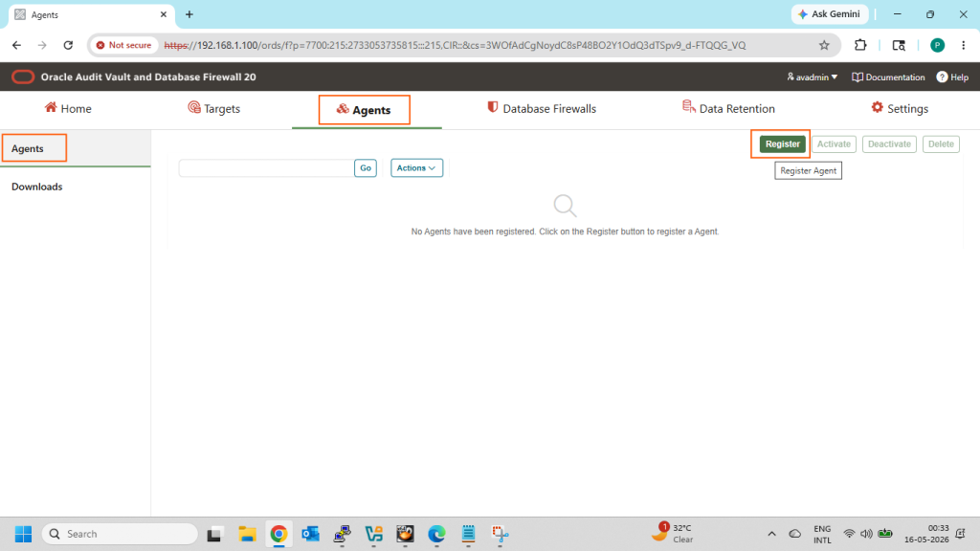Open the weather widget showing 32°C

click(673, 534)
